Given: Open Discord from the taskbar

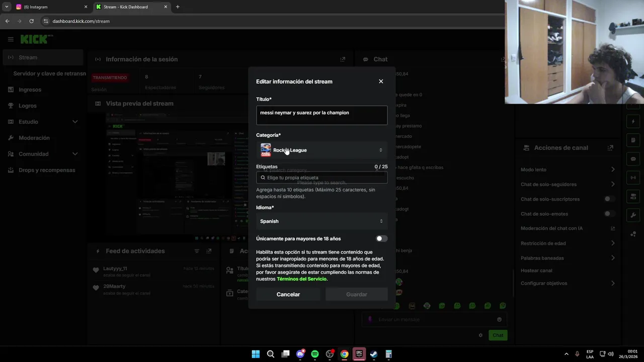Looking at the screenshot, I should [x=300, y=354].
